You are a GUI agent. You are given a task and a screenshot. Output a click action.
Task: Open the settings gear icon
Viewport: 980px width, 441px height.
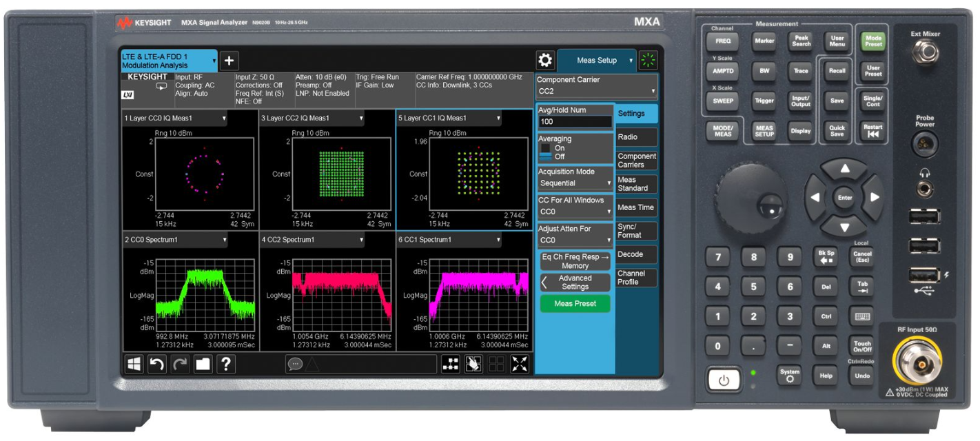545,60
